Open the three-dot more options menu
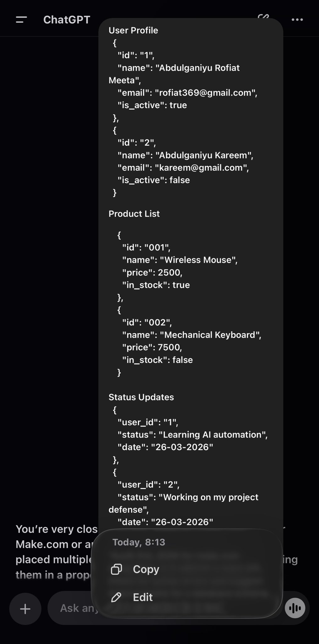 coord(297,20)
